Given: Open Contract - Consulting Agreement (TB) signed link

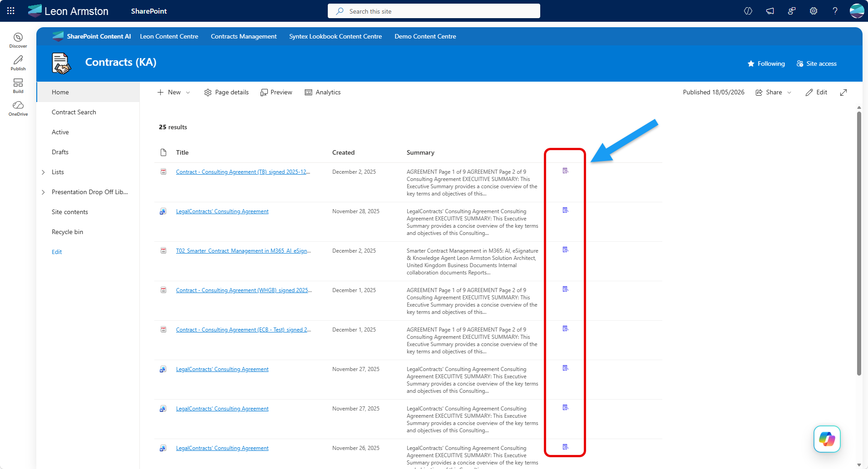Looking at the screenshot, I should tap(243, 172).
